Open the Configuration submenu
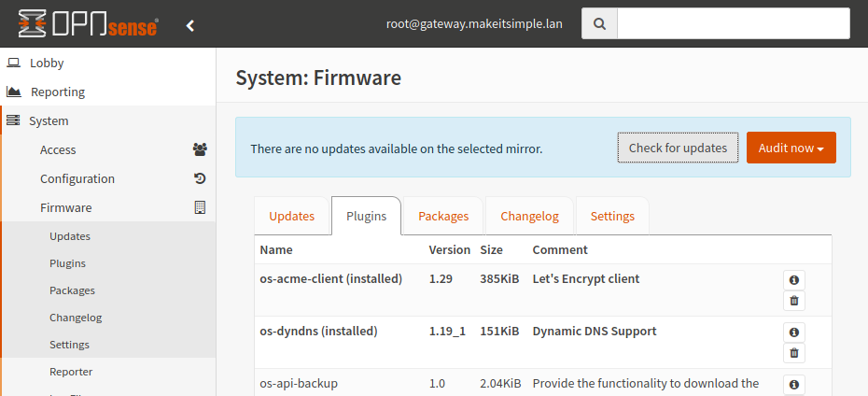This screenshot has width=868, height=396. 77,178
